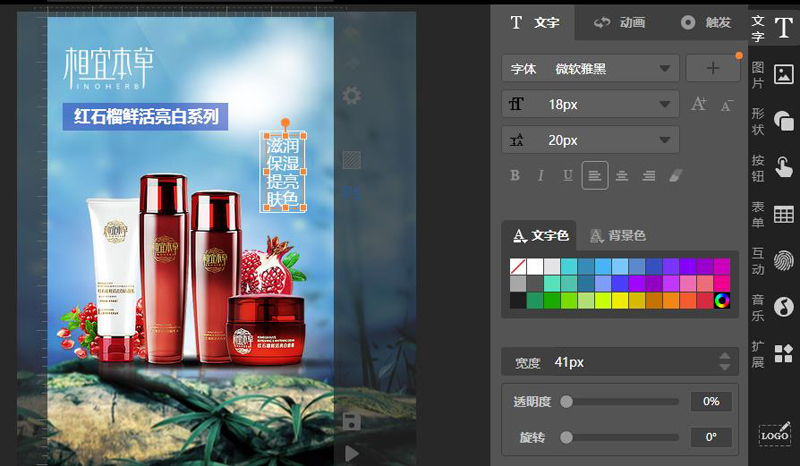Image resolution: width=800 pixels, height=466 pixels.
Task: Open the 表单 form tool in sidebar
Action: click(773, 214)
